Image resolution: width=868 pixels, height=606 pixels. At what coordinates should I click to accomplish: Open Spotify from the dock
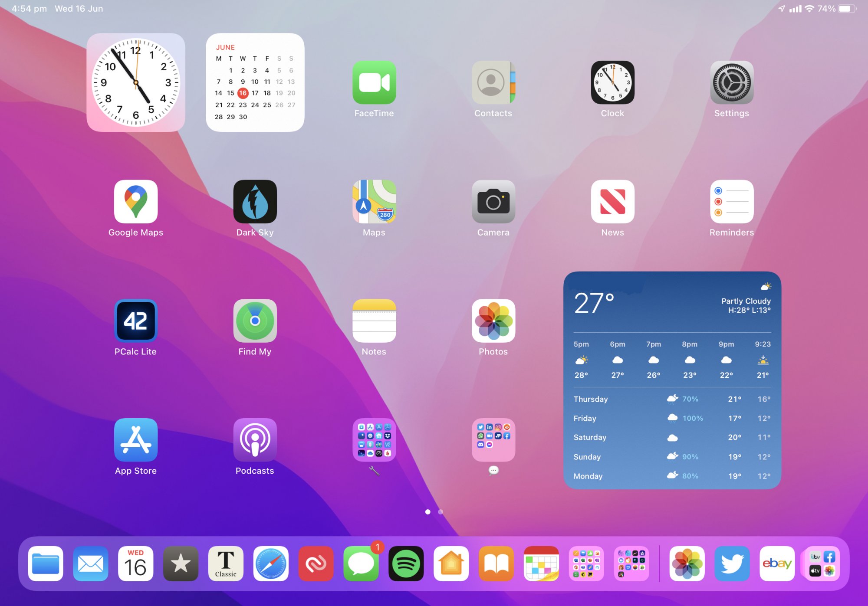click(x=406, y=563)
